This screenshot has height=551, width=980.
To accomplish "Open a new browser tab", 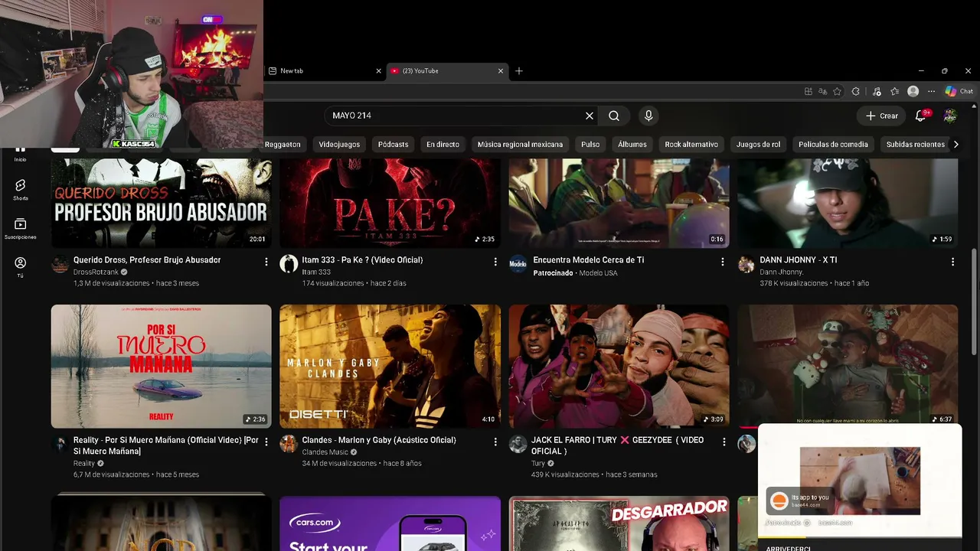I will (x=519, y=71).
